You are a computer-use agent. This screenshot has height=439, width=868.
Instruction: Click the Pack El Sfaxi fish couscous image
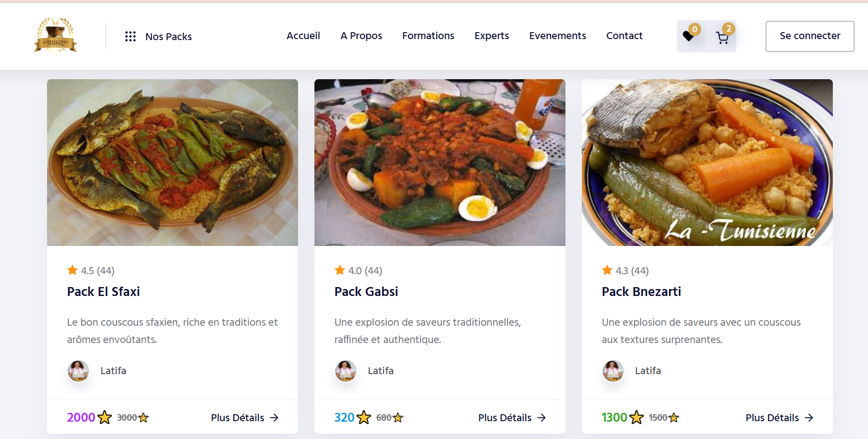[172, 162]
